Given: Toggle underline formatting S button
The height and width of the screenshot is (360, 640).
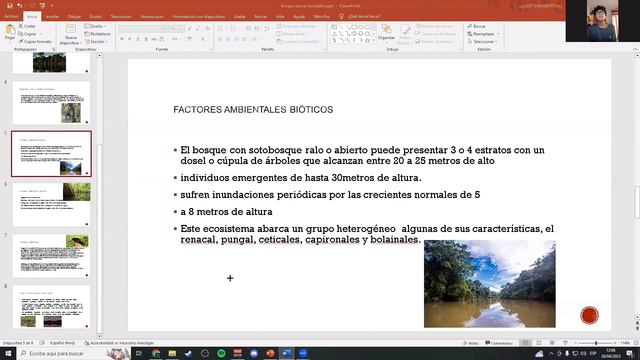Looking at the screenshot, I should point(138,39).
